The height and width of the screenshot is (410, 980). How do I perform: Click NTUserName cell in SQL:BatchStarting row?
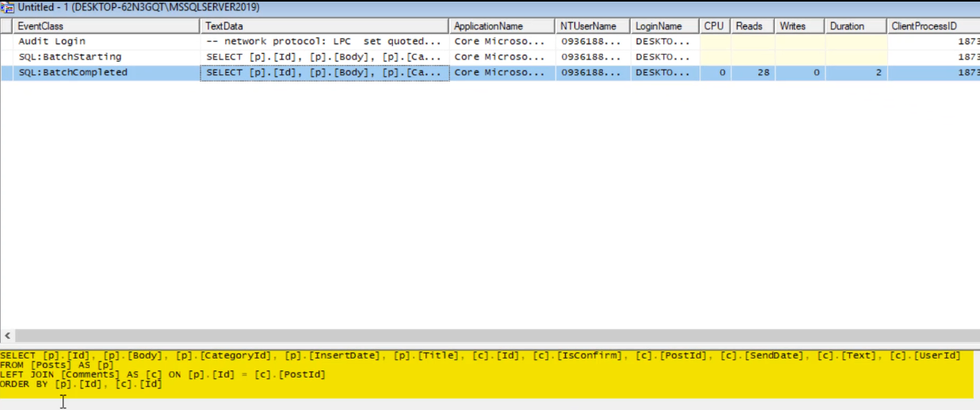(x=593, y=57)
